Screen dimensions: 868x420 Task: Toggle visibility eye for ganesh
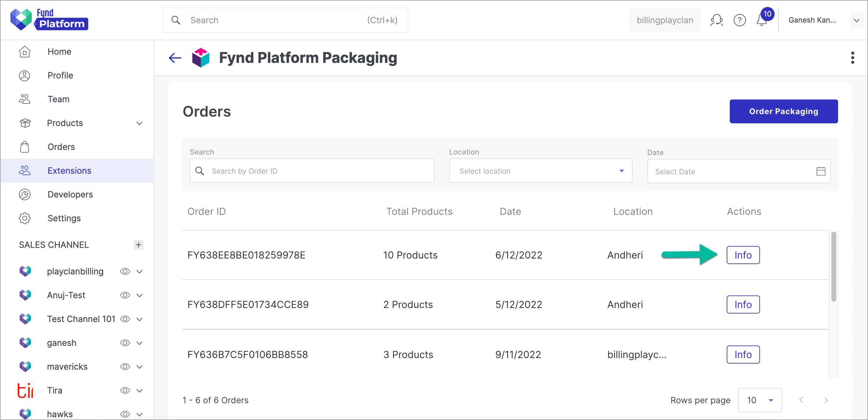tap(125, 343)
